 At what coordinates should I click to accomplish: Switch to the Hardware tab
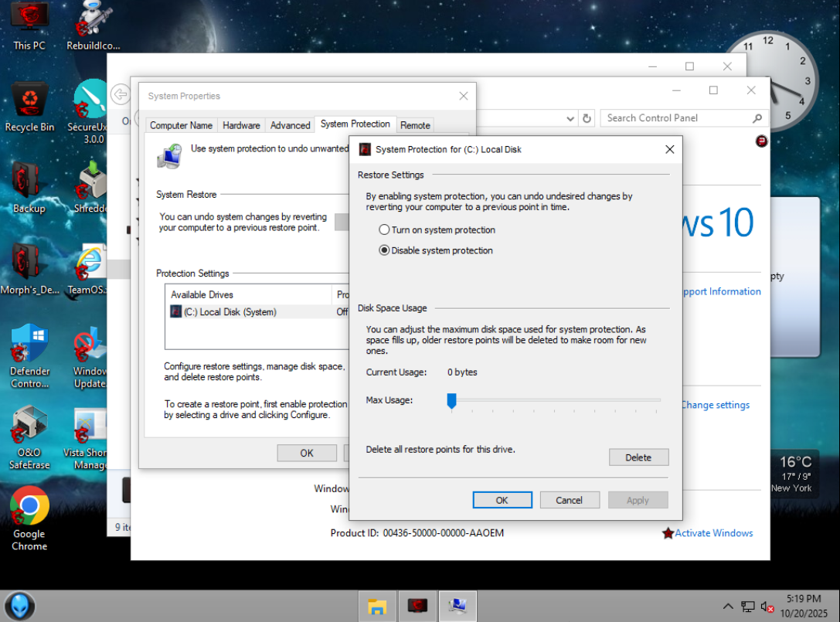click(241, 125)
